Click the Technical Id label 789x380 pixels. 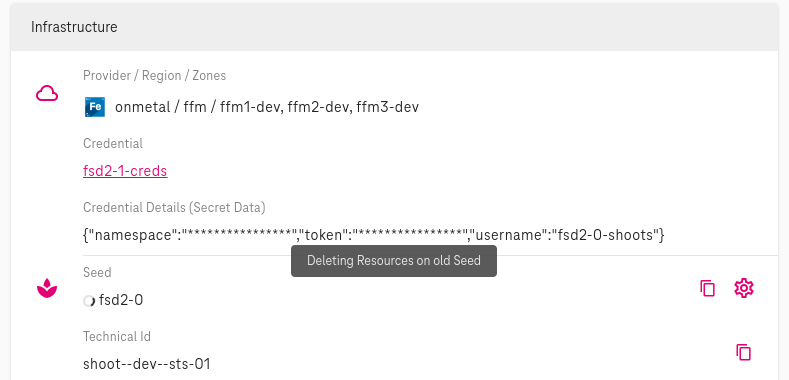point(117,336)
